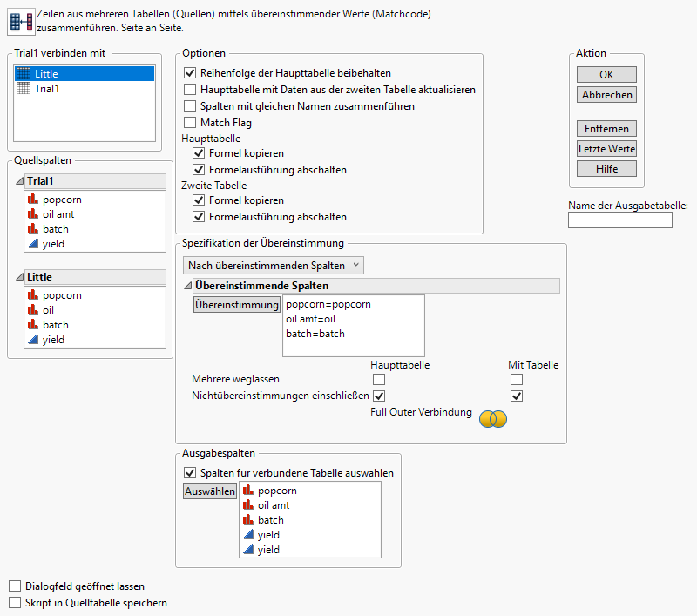
Task: Check the Match Flag option
Action: 190,122
